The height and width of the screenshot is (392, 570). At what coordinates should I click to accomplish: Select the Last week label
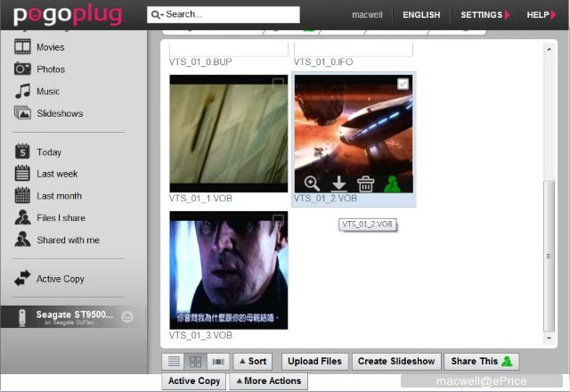click(57, 174)
